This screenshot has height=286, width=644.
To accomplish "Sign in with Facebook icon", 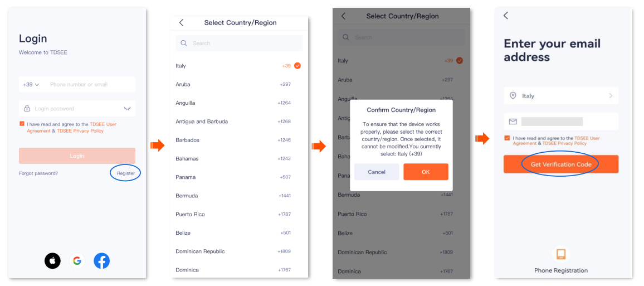I will (101, 260).
